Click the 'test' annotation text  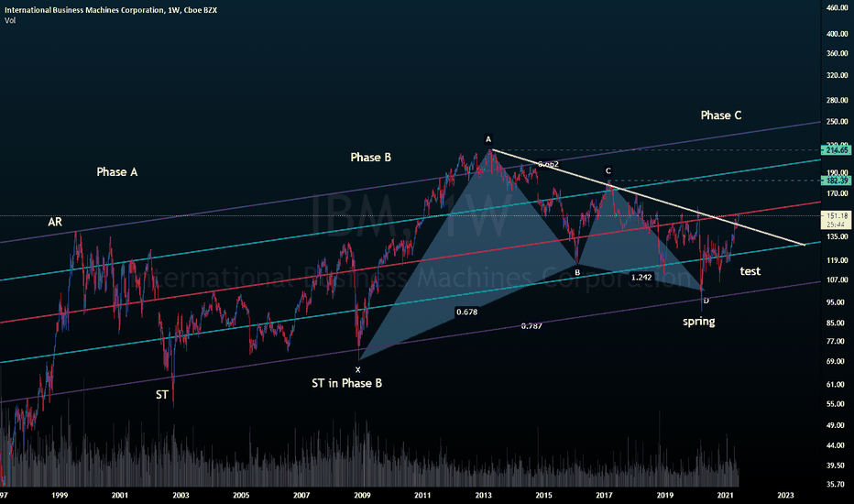pyautogui.click(x=750, y=271)
